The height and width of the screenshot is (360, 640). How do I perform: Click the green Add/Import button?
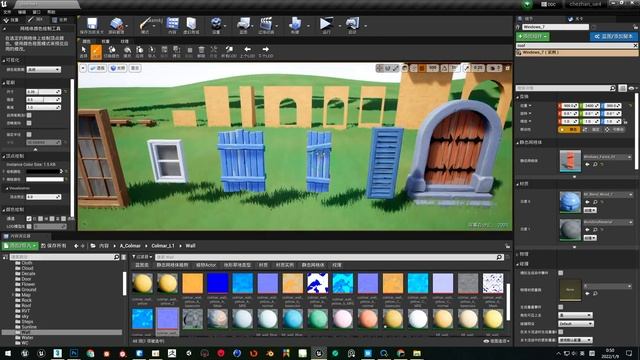[20, 246]
